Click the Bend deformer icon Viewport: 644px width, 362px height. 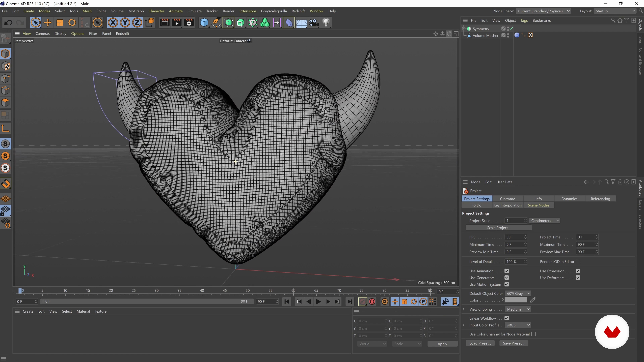click(x=289, y=23)
